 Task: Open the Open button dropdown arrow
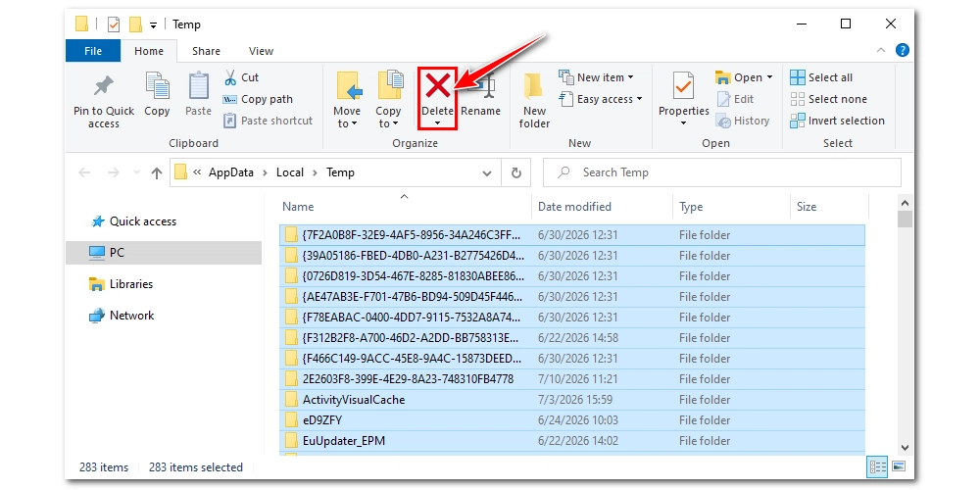(769, 77)
